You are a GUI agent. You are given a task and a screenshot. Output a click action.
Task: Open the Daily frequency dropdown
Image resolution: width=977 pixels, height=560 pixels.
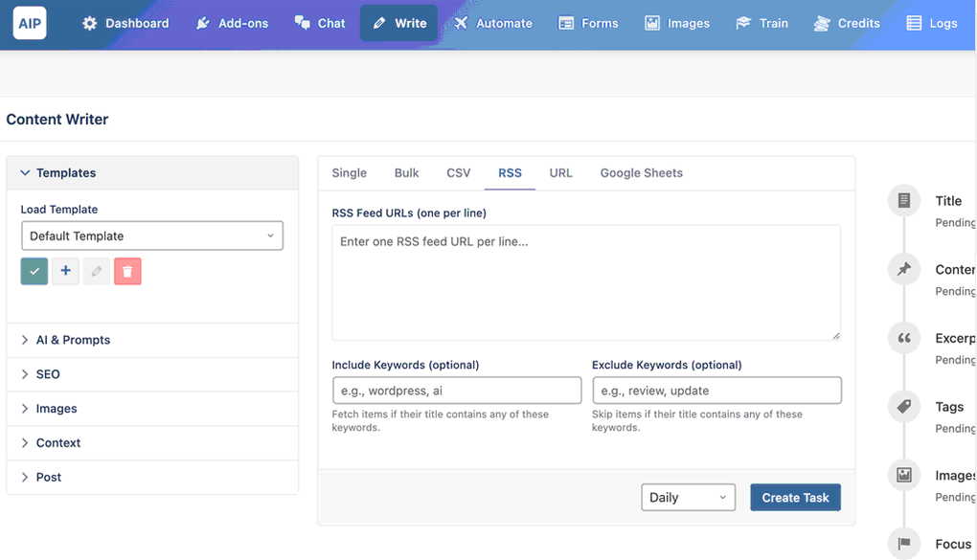tap(688, 498)
